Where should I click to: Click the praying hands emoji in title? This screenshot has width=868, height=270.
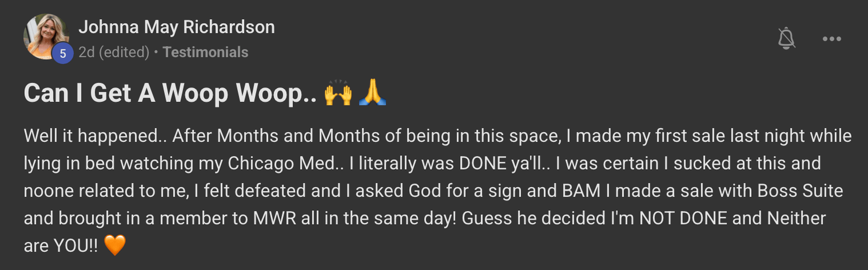click(372, 94)
